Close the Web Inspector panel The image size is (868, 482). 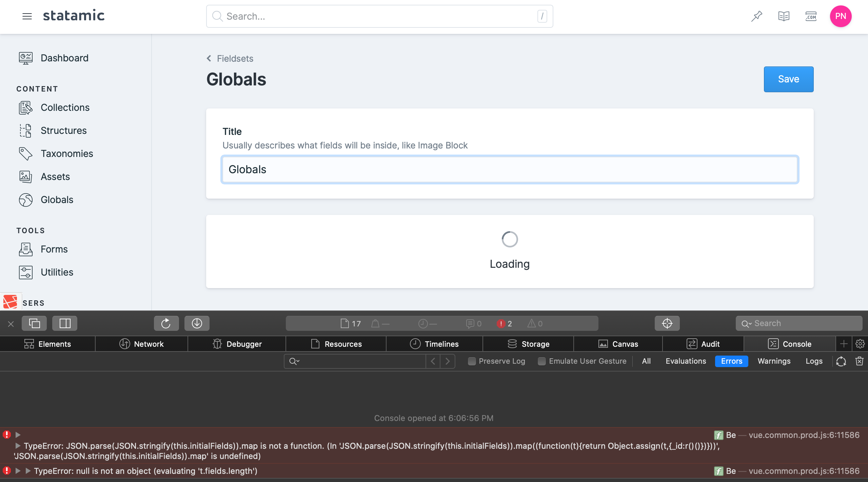[x=11, y=324]
